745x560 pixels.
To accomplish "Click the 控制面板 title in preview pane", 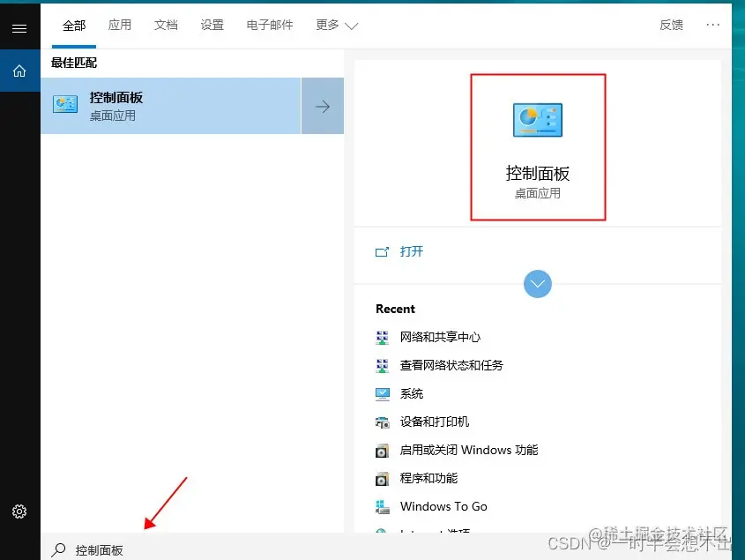I will point(537,174).
